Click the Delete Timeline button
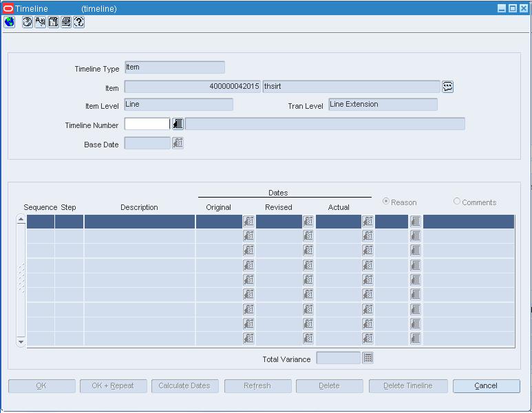The height and width of the screenshot is (413, 532). click(408, 386)
